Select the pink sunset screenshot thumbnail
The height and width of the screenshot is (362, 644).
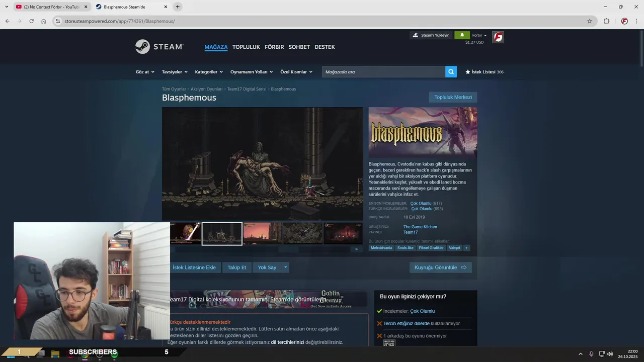263,233
